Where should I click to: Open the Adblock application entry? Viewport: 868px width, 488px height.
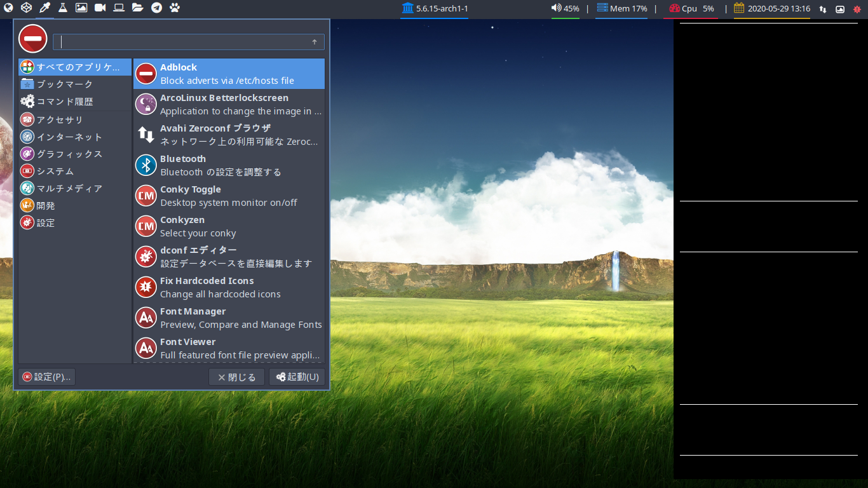(x=229, y=74)
